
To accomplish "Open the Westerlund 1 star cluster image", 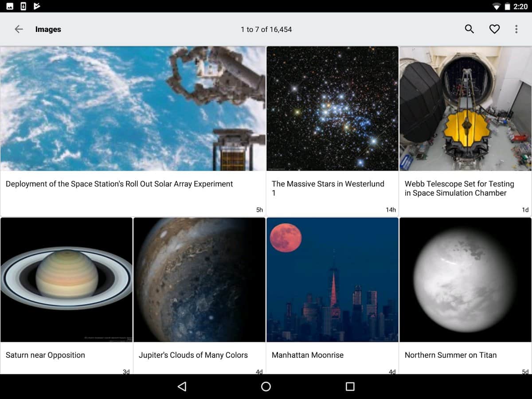I will [x=332, y=109].
